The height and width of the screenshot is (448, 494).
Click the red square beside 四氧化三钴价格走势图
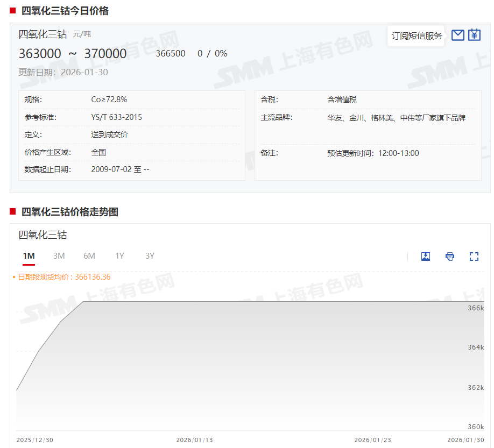coord(13,212)
